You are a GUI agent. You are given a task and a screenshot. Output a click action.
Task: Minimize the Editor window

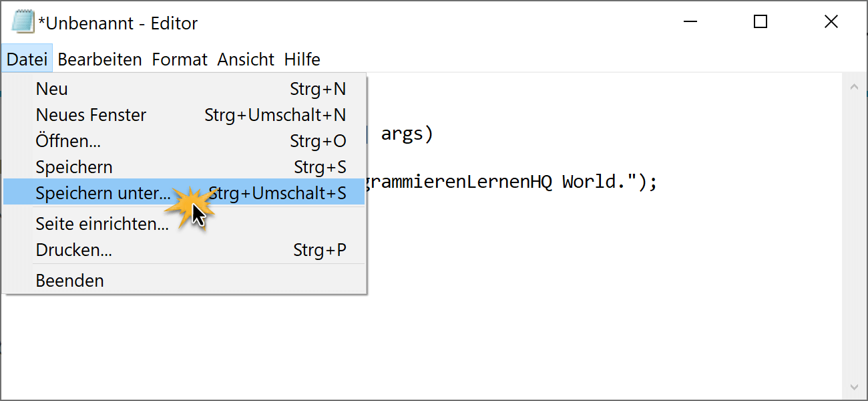[x=689, y=22]
